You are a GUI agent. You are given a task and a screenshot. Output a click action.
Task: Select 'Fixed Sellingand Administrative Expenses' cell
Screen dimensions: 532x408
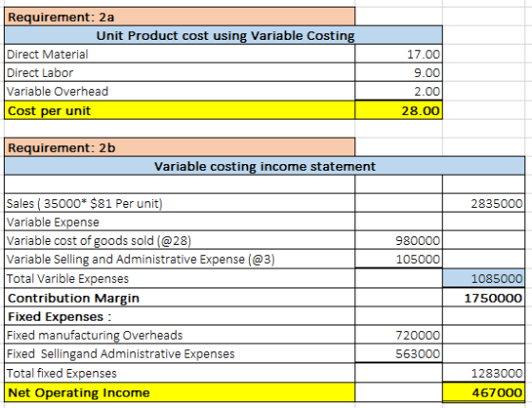click(180, 353)
